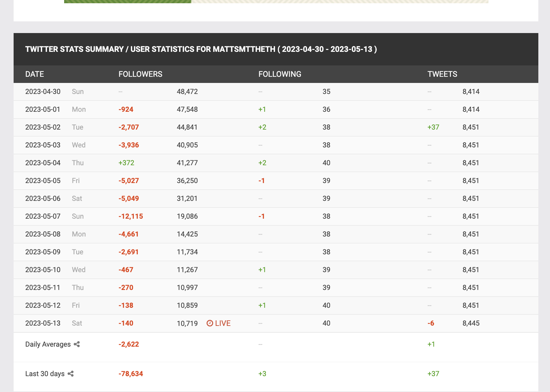Select the TWEETS column header
This screenshot has width=550, height=392.
pos(442,74)
